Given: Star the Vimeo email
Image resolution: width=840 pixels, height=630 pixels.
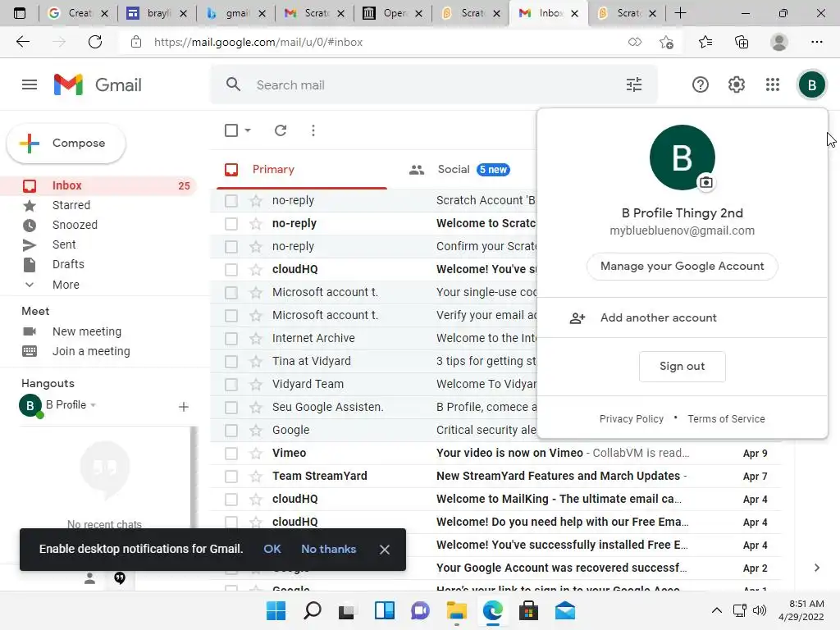Looking at the screenshot, I should (256, 453).
